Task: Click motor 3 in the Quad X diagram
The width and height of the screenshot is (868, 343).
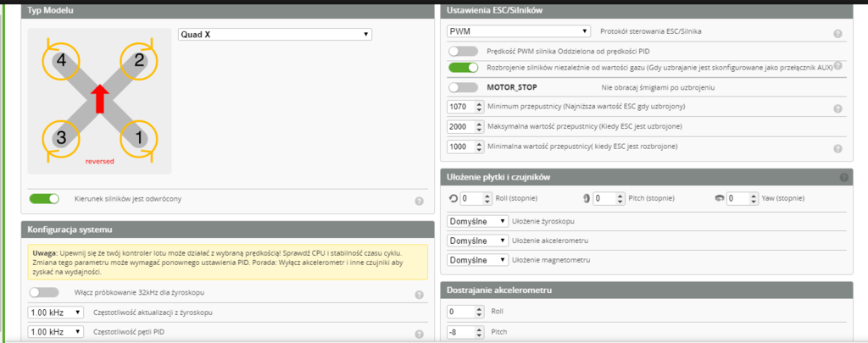Action: pos(59,137)
